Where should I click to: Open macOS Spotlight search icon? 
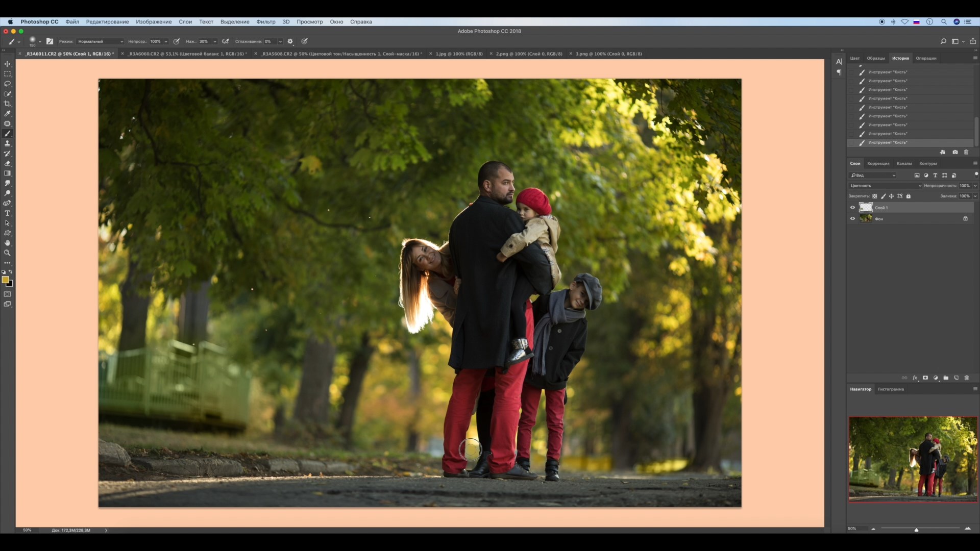point(944,22)
